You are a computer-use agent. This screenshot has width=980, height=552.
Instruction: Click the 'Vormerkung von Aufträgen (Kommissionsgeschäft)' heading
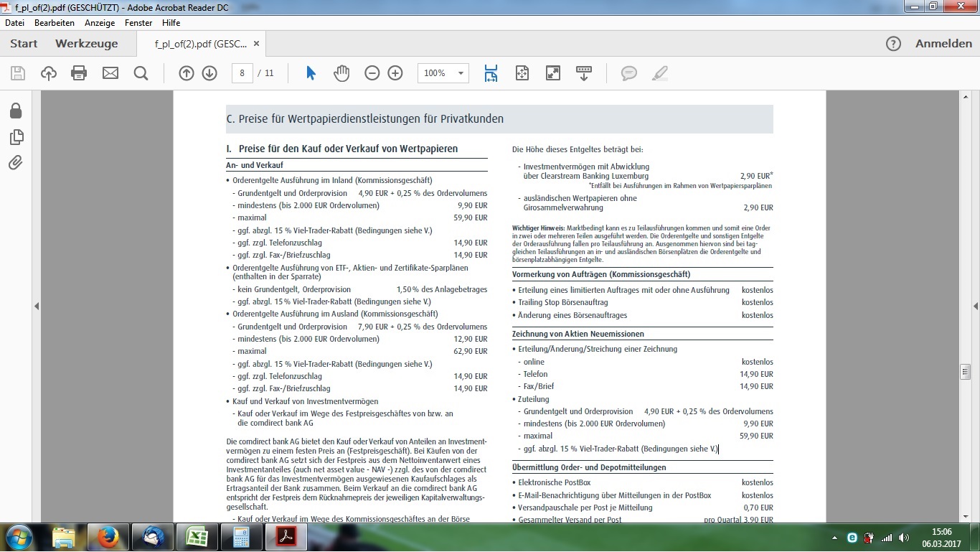[601, 274]
